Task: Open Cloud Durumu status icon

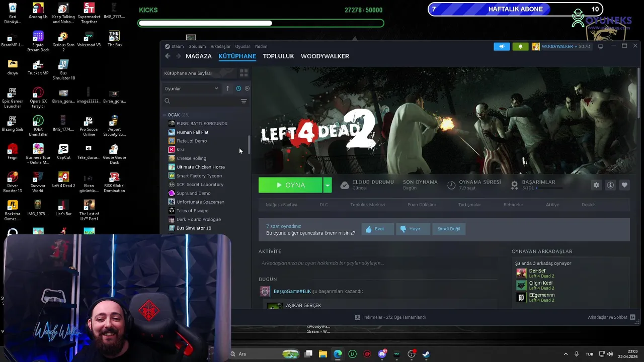Action: pyautogui.click(x=345, y=185)
